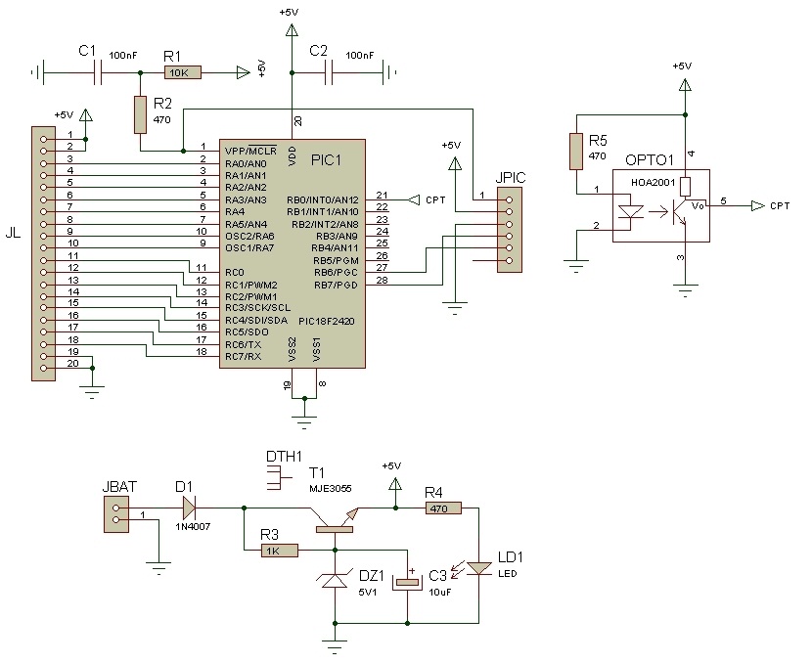This screenshot has width=812, height=663.
Task: Click the RA0/AN0 pin label
Action: 246,163
